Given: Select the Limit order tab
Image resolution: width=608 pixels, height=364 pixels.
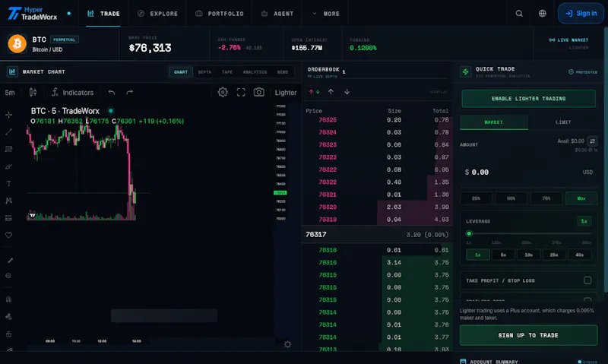Looking at the screenshot, I should click(x=563, y=122).
